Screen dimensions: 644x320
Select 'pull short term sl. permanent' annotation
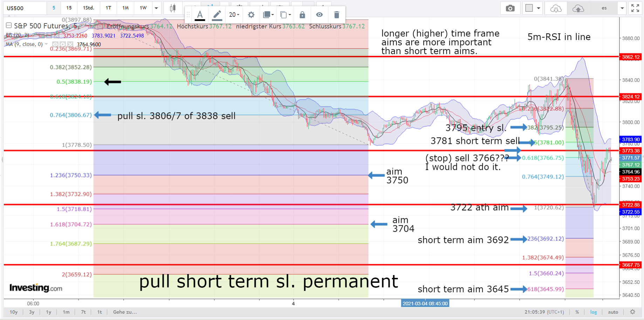268,281
